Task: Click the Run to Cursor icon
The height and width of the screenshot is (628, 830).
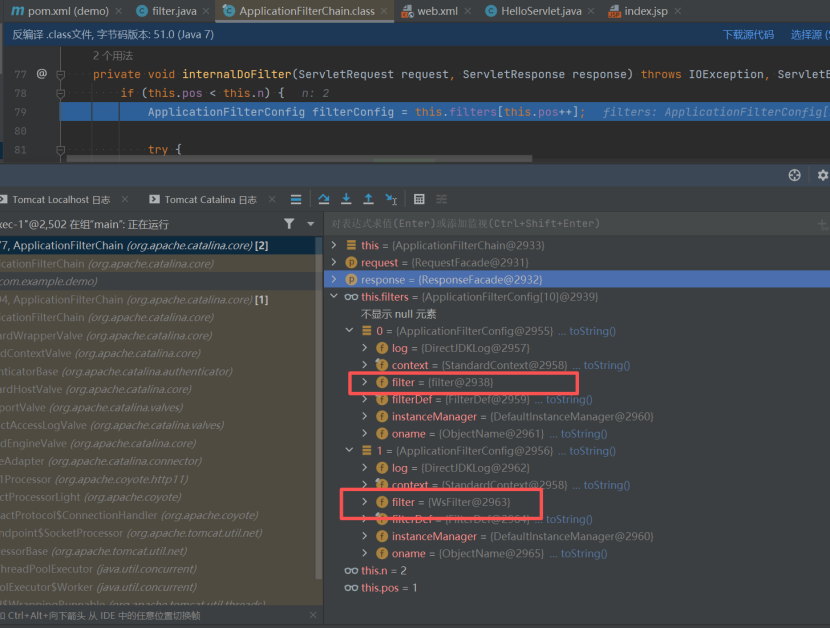Action: point(391,199)
